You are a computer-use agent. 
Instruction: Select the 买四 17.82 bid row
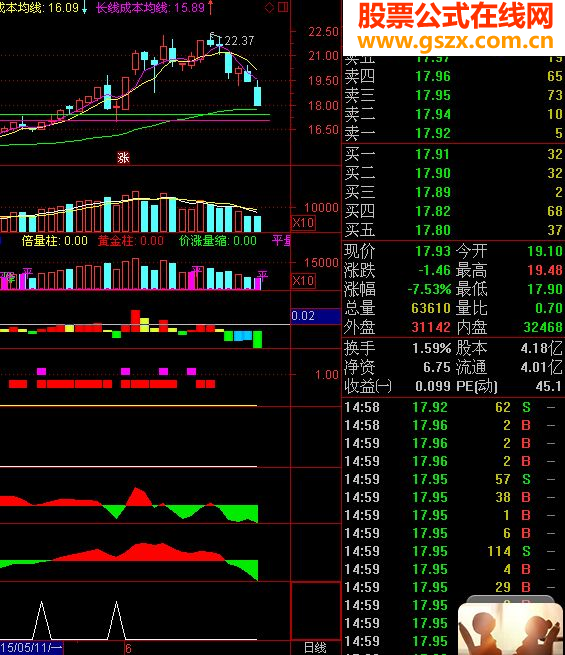coord(454,211)
